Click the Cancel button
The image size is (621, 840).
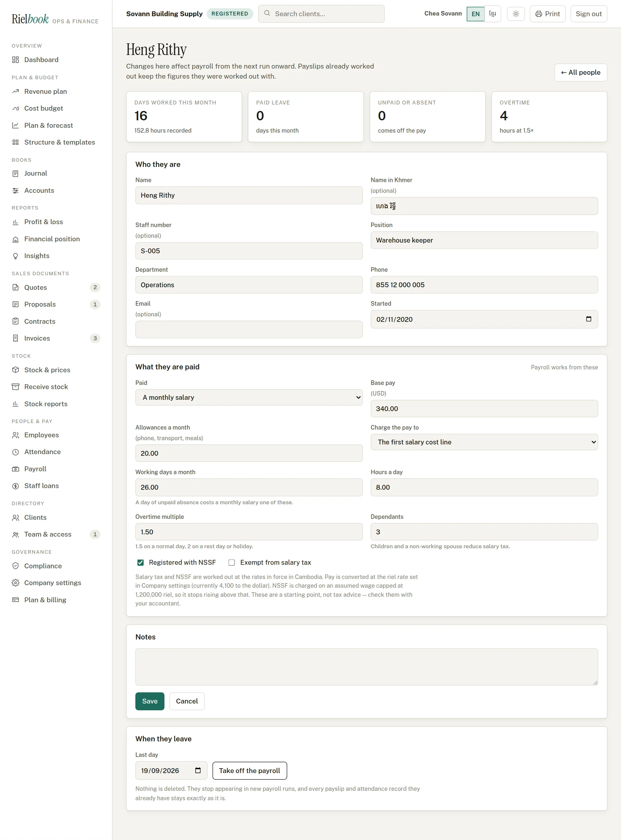point(187,701)
